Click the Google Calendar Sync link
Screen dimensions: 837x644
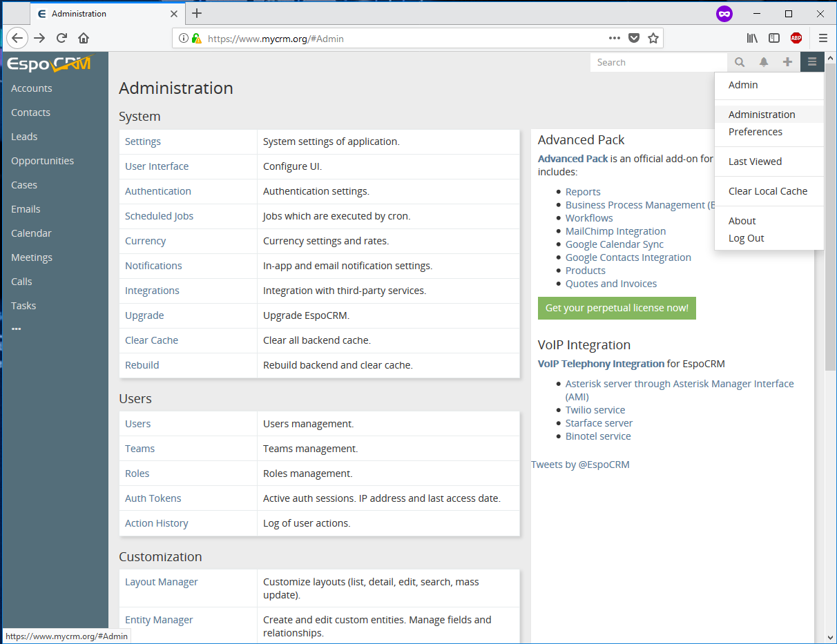coord(615,244)
